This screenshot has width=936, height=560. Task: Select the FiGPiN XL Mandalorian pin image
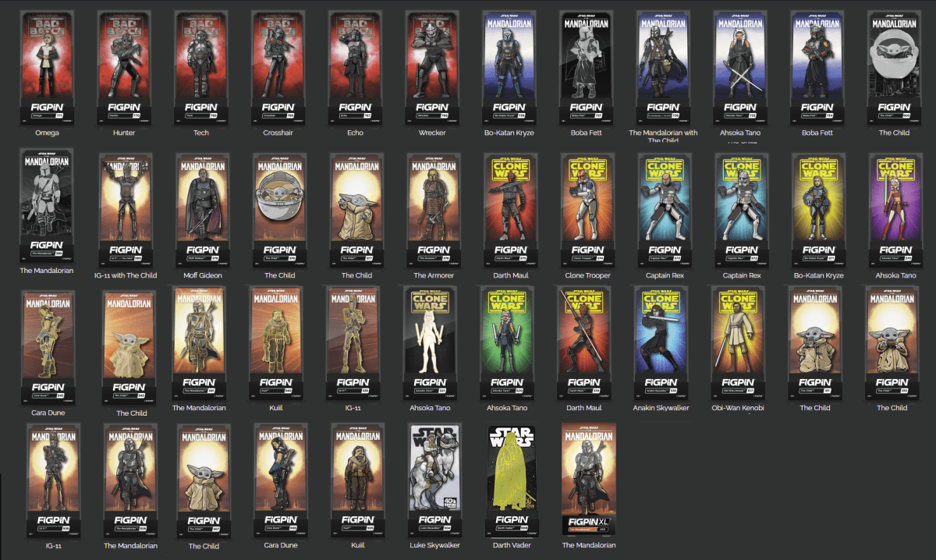pos(589,477)
